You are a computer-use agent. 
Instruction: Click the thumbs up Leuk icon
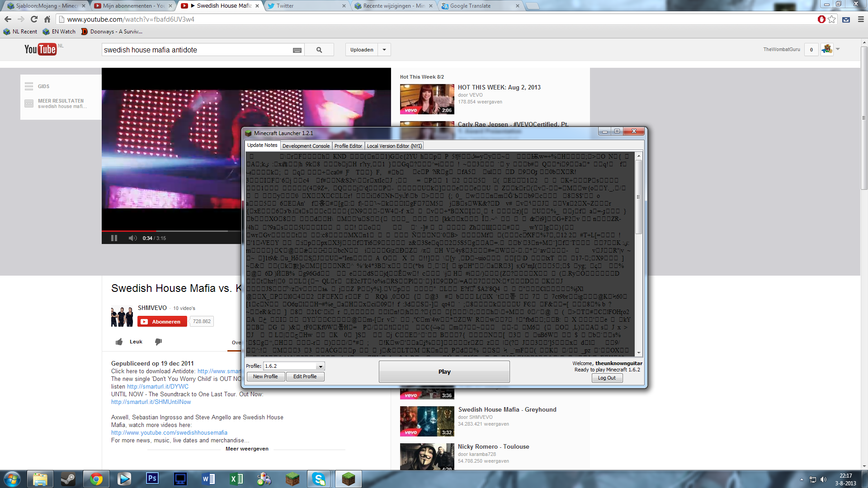click(x=119, y=342)
